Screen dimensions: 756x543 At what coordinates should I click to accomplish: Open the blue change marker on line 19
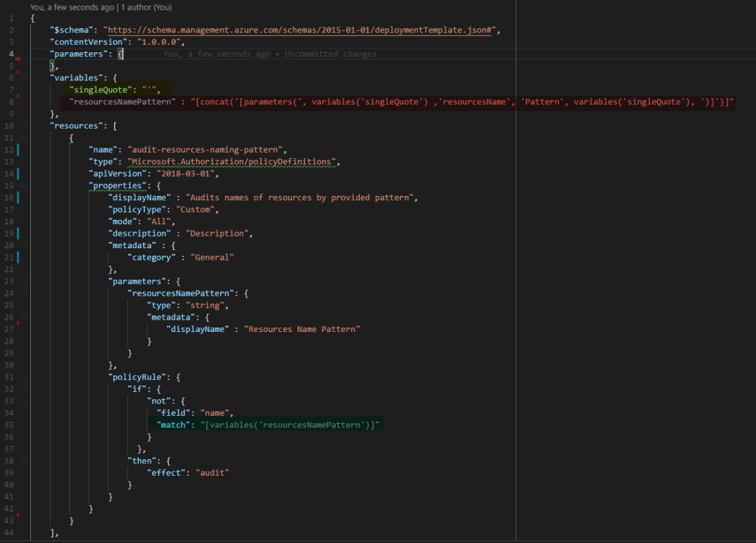tap(19, 233)
